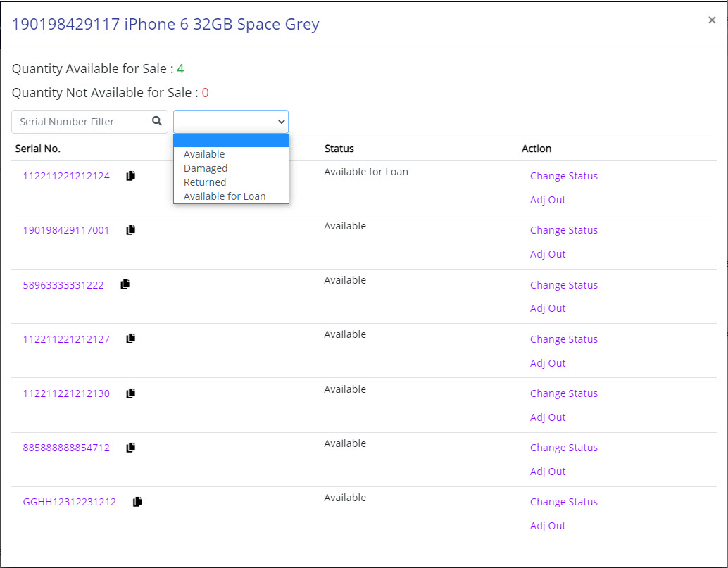Copy serial number 112211221212127
The width and height of the screenshot is (728, 568).
(131, 339)
